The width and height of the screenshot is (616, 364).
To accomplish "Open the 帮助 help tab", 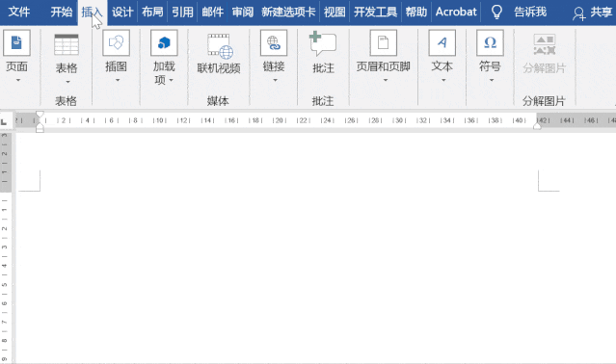I will pyautogui.click(x=416, y=13).
